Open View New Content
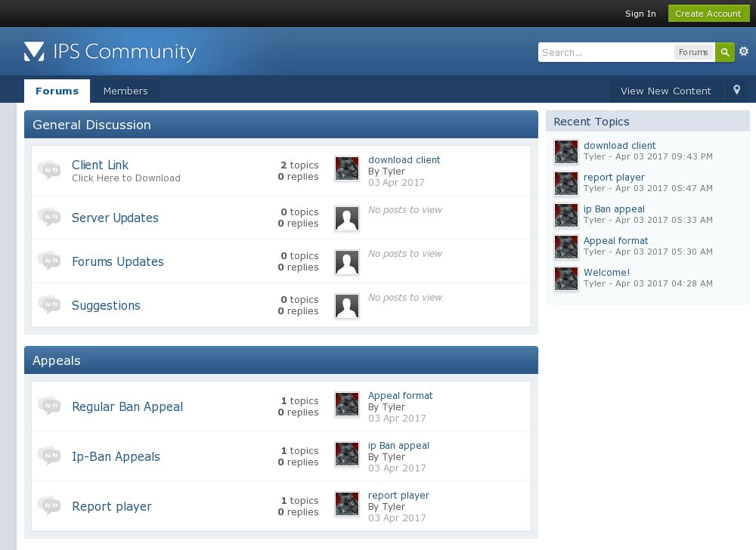 click(665, 91)
